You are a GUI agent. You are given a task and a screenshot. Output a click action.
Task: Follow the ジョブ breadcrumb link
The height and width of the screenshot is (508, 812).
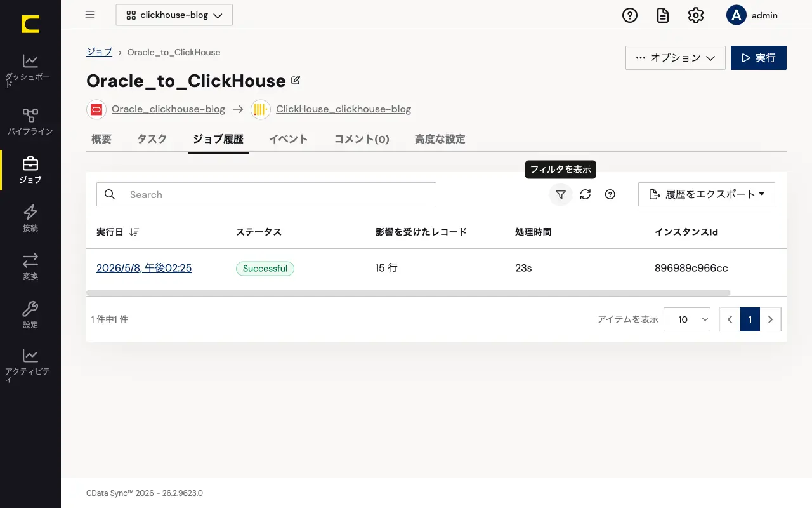[100, 52]
